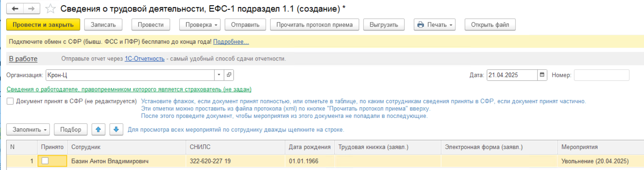Select the birth date cell '01.01.1966'

coord(310,161)
